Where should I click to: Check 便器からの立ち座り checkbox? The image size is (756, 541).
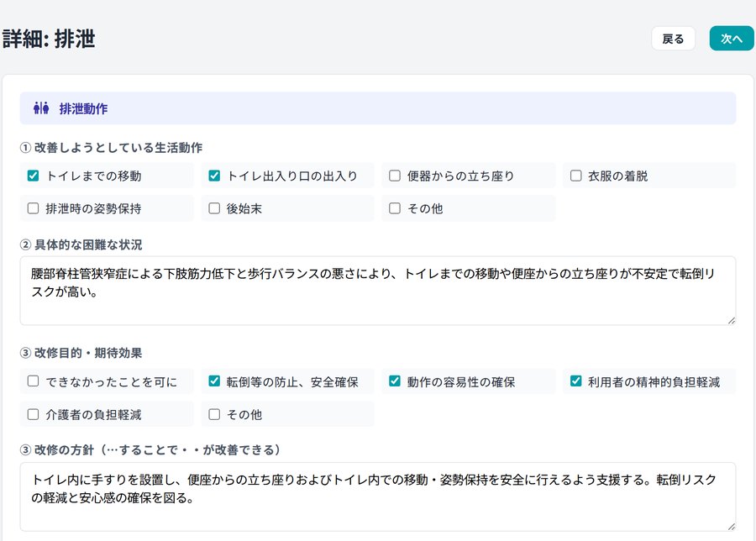395,176
